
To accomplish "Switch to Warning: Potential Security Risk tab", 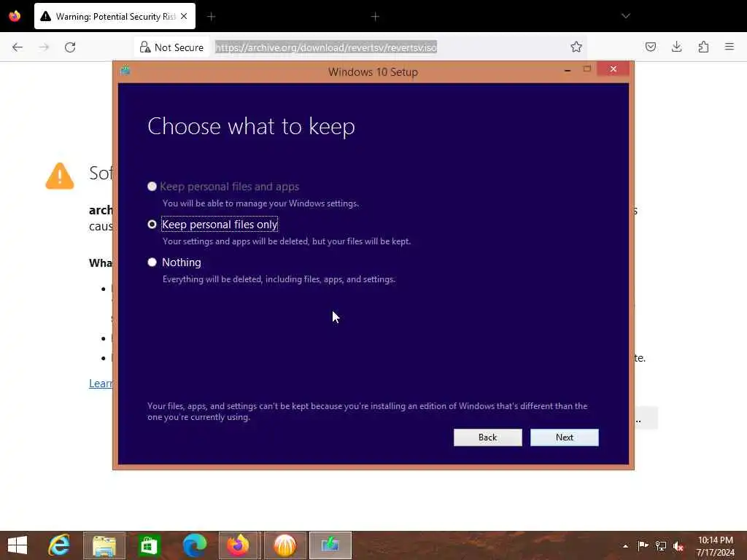I will pyautogui.click(x=115, y=16).
